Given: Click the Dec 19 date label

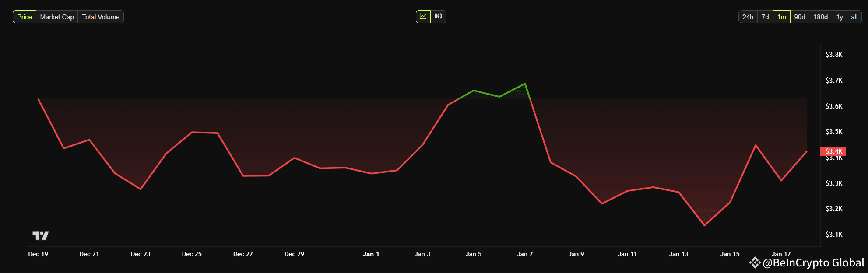Looking at the screenshot, I should pos(38,254).
